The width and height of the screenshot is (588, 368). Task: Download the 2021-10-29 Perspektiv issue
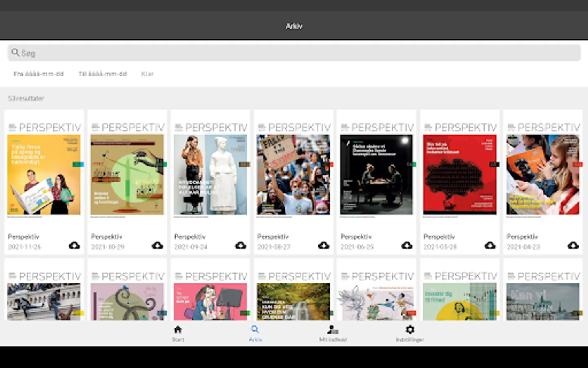click(x=157, y=245)
